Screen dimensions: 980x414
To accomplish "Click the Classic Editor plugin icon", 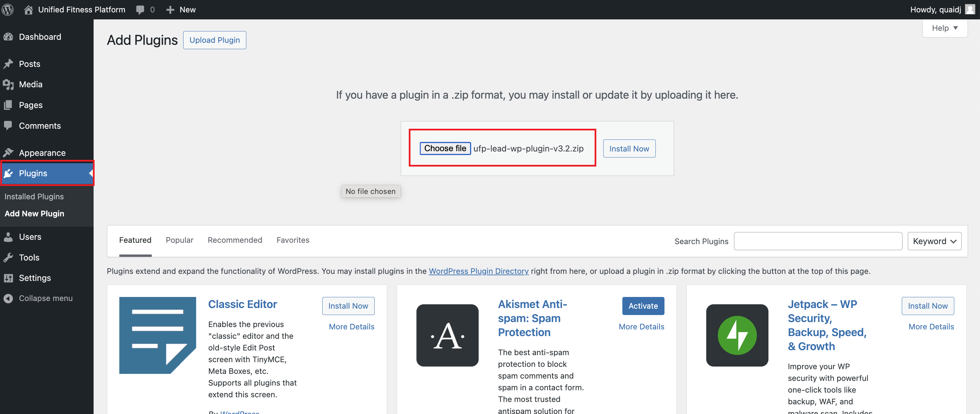I will (x=157, y=335).
